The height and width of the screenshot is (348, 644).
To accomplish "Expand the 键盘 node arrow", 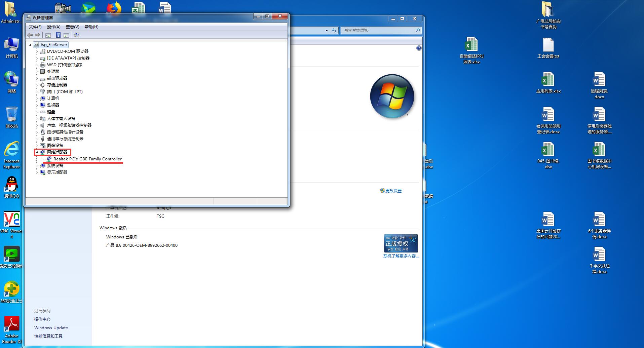I will pos(37,112).
